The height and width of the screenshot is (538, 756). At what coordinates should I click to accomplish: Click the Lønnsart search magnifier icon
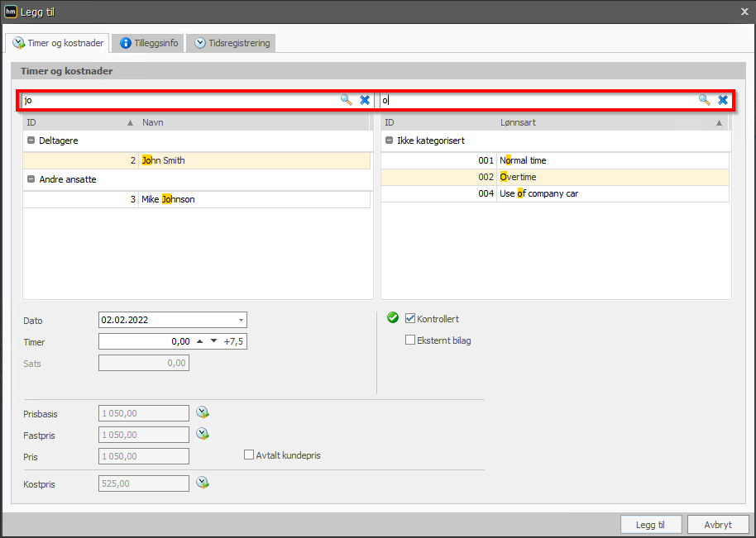point(705,100)
